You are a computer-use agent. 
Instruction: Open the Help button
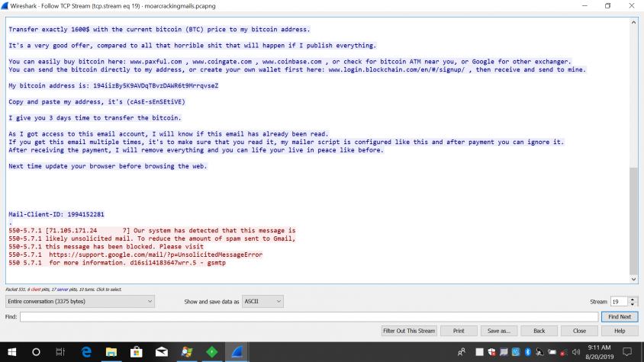[x=619, y=331]
